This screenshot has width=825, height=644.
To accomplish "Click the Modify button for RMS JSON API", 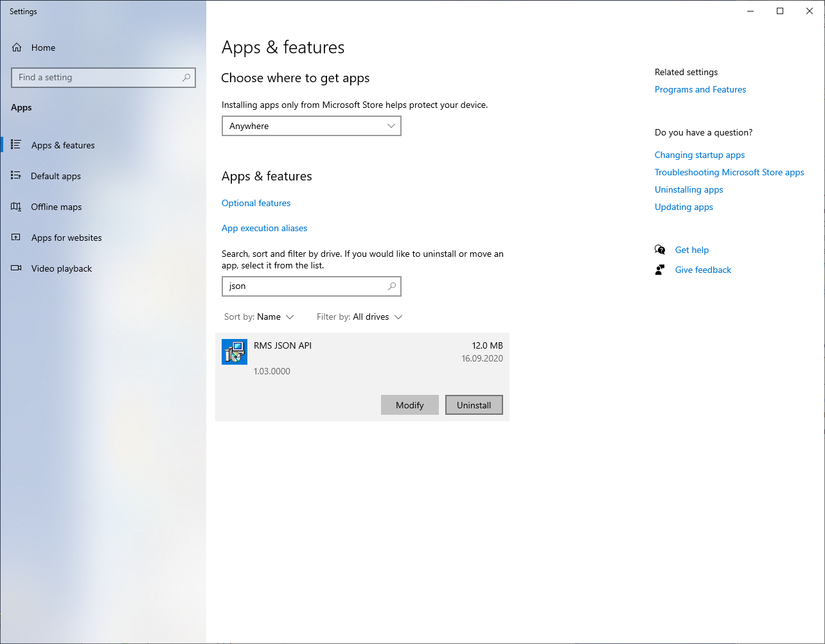I will tap(410, 405).
